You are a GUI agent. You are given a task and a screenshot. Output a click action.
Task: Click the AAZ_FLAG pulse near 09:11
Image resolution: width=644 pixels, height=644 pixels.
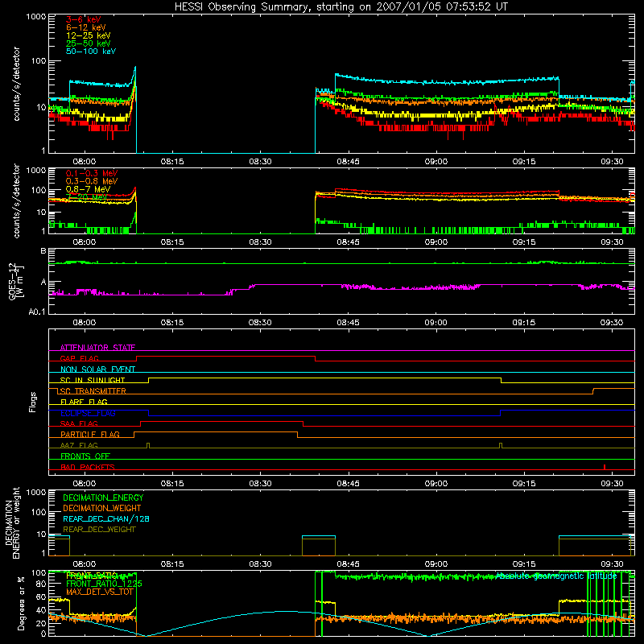click(500, 446)
